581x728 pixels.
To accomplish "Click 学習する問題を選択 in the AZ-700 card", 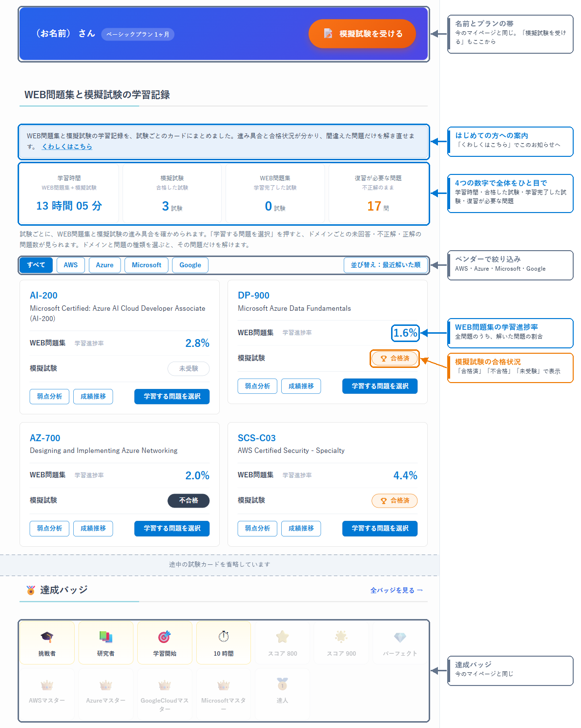I will click(172, 528).
